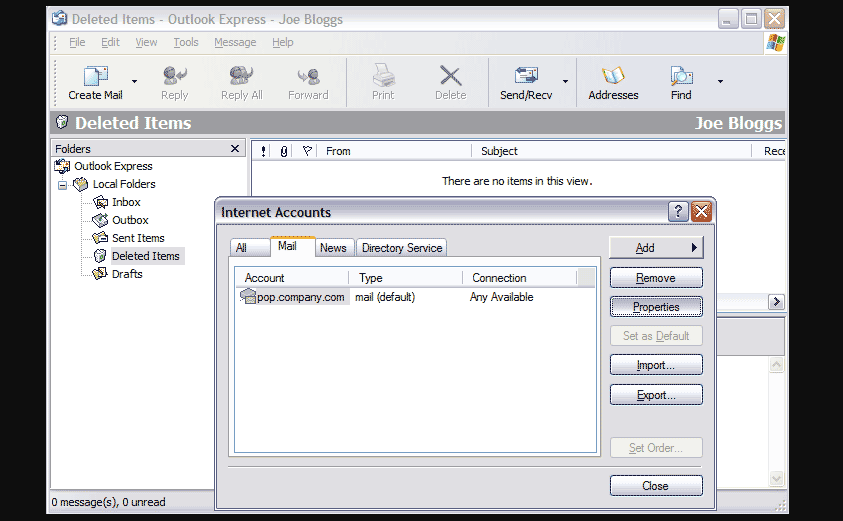This screenshot has height=521, width=843.
Task: Click the Close button in dialog
Action: [x=656, y=486]
